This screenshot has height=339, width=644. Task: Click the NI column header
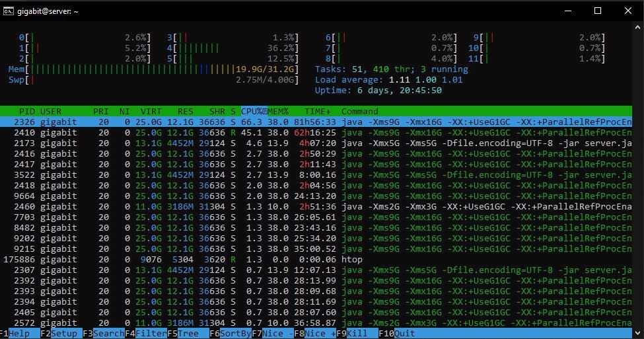[124, 112]
